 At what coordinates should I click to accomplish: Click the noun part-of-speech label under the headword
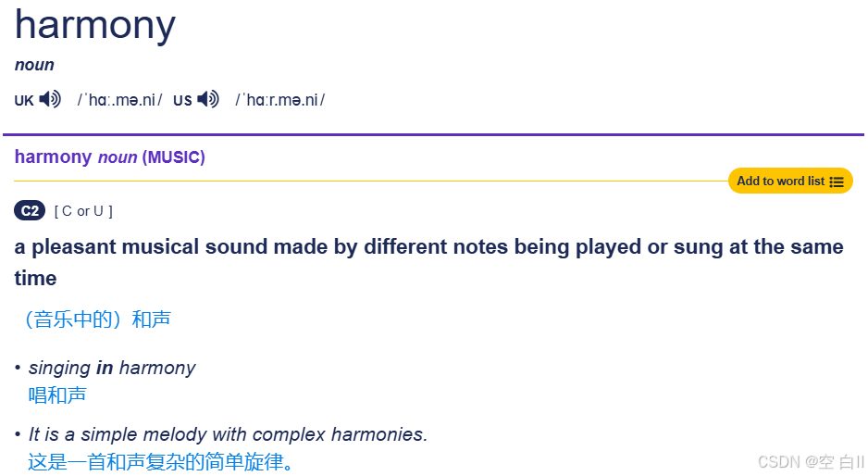pos(34,65)
